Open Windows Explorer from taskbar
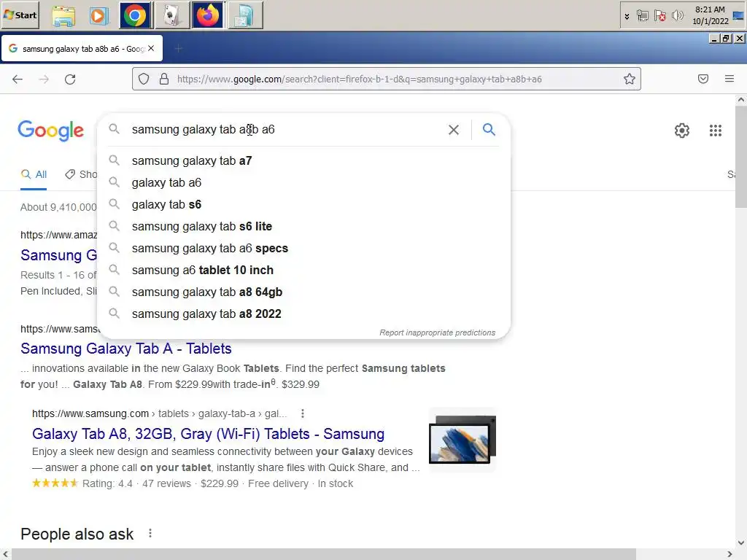This screenshot has height=560, width=747. (63, 16)
